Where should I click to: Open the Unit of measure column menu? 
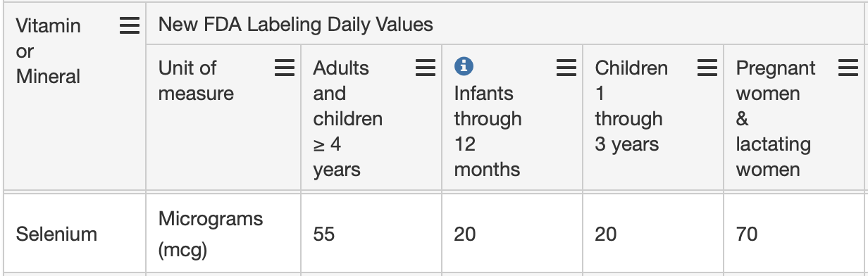[284, 68]
